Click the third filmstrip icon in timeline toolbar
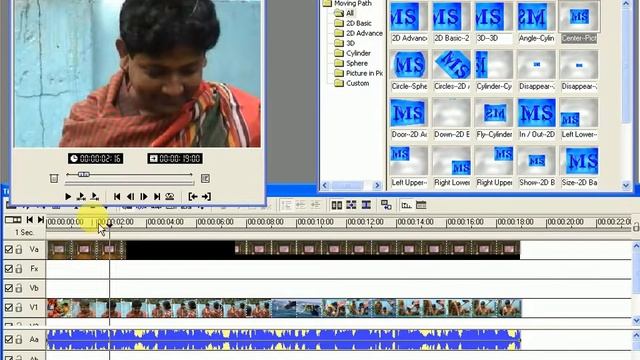Viewport: 640px width, 360px height. point(366,205)
